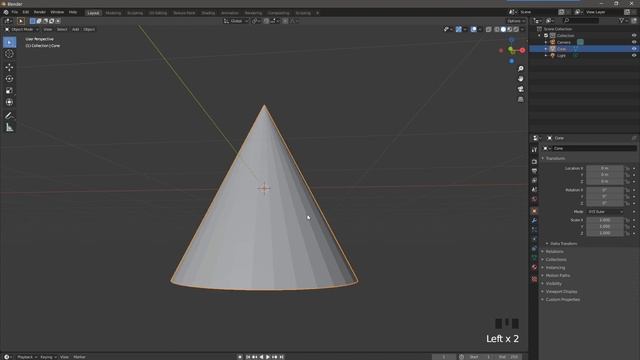Click the blue Z axis gizmo ball
The image size is (640, 360).
(x=511, y=61)
